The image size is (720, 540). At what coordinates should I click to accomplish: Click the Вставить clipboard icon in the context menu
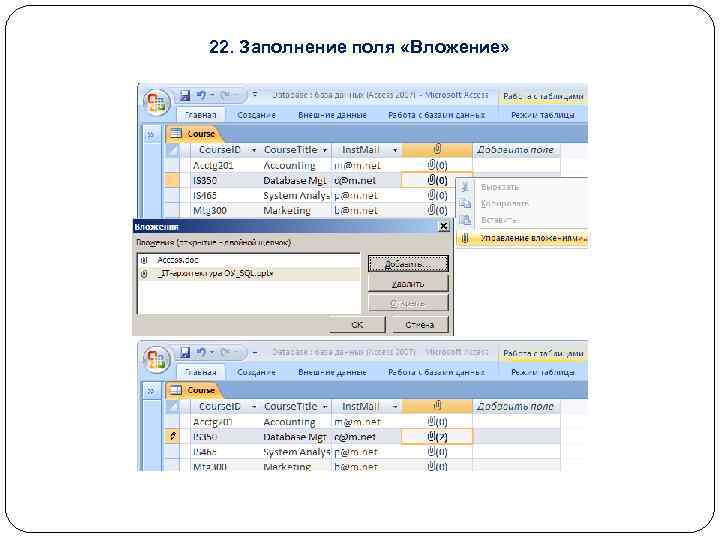[x=465, y=220]
